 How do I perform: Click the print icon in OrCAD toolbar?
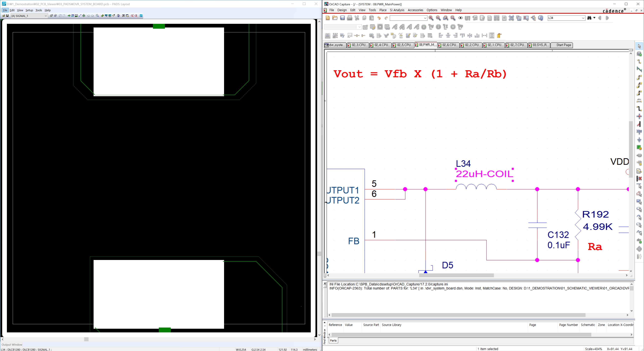(350, 18)
